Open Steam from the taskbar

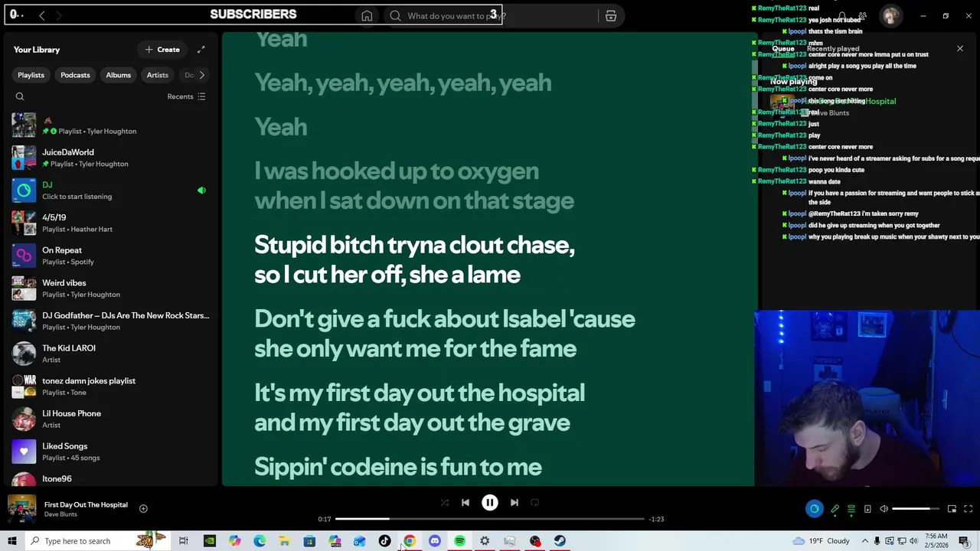[x=560, y=541]
